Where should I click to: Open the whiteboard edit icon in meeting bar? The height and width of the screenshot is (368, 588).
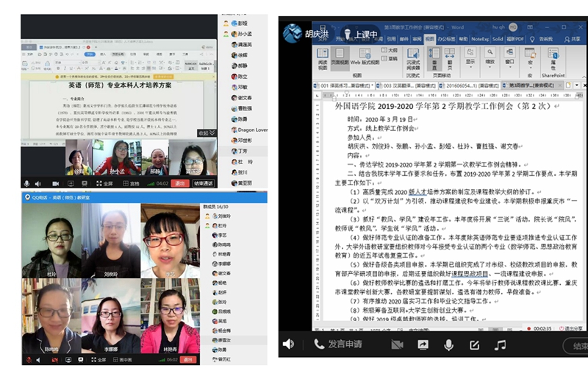point(474,344)
